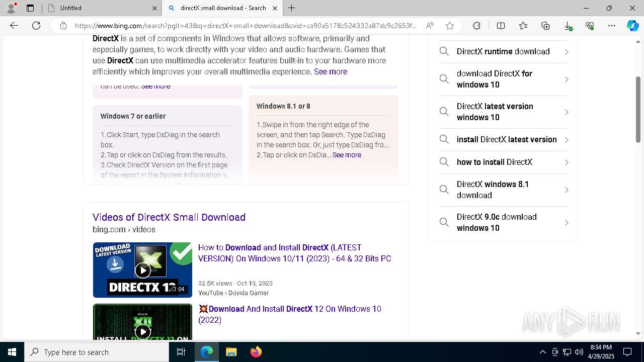
Task: Open the Windows Start menu
Action: (12, 352)
